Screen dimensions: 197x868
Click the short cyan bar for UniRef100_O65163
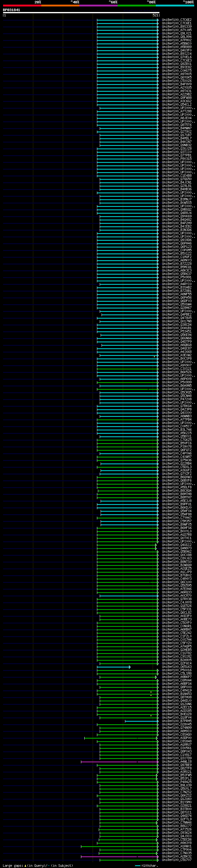[x=114, y=667]
